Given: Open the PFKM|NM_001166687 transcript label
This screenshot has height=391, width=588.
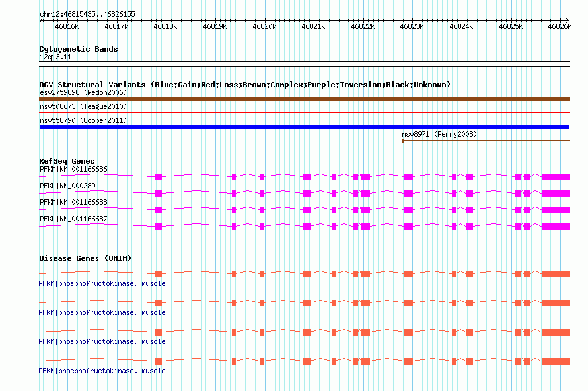Looking at the screenshot, I should click(x=73, y=219).
